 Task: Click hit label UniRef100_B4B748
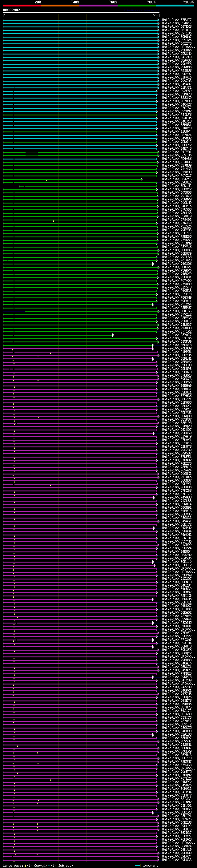coord(177,149)
